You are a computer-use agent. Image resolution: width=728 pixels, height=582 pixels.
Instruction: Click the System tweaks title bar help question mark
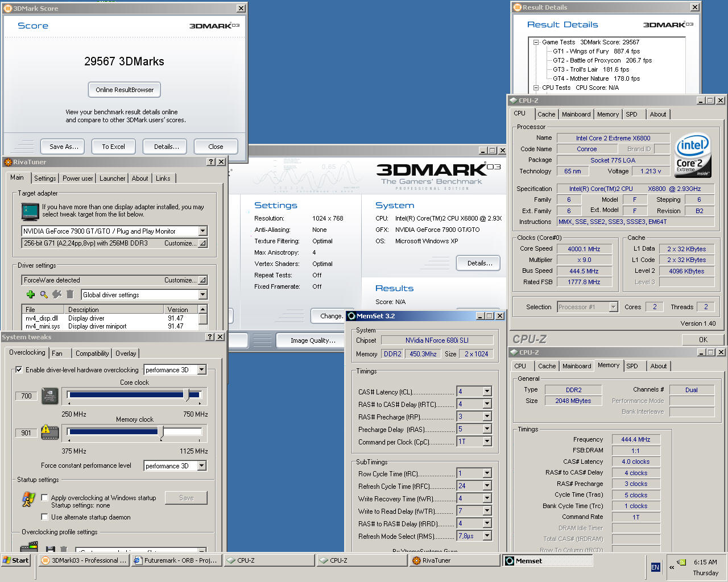[210, 337]
